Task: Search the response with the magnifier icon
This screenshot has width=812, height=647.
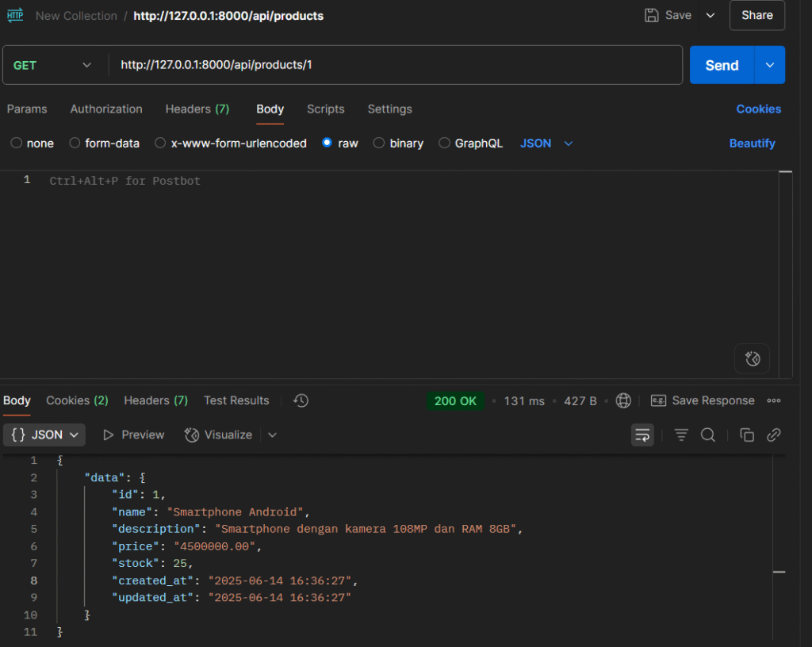Action: [x=708, y=435]
